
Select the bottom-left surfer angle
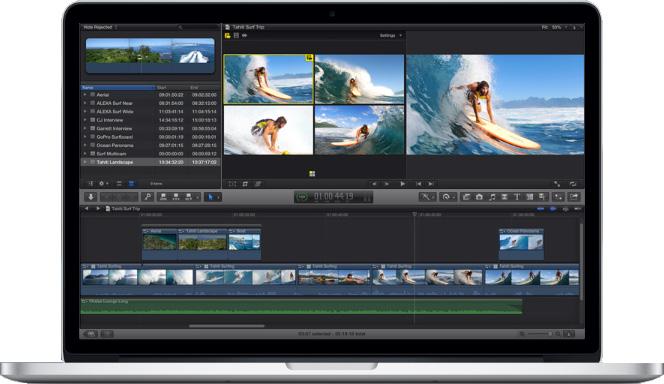point(268,130)
